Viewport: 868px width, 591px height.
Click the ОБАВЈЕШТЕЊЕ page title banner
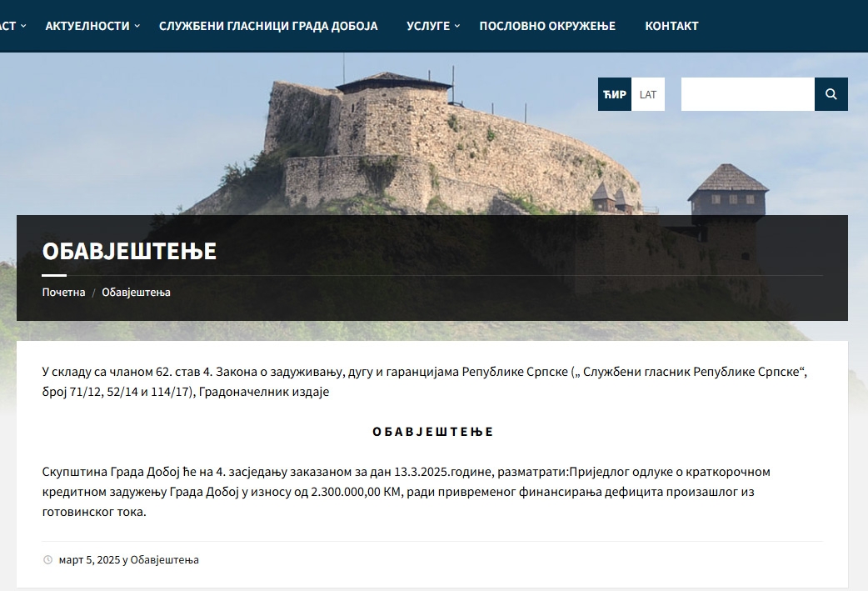point(129,251)
